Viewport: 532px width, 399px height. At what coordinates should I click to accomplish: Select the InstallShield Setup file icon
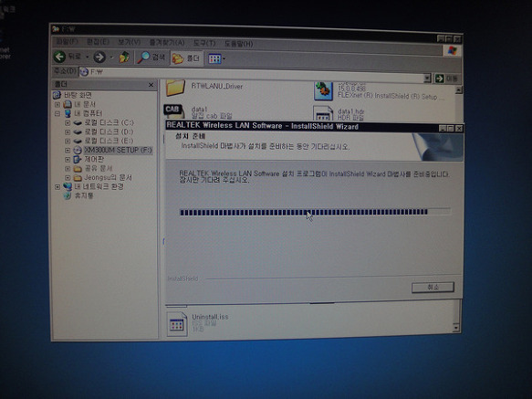[x=323, y=90]
